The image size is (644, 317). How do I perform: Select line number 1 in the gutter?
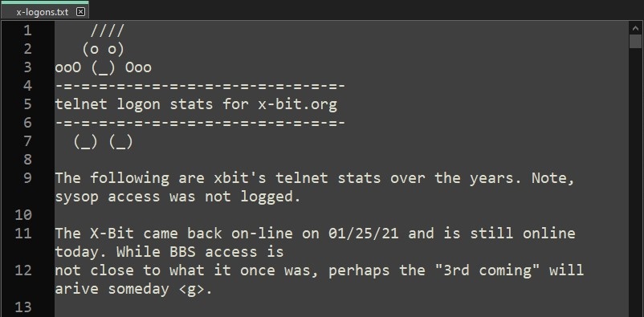click(x=27, y=30)
